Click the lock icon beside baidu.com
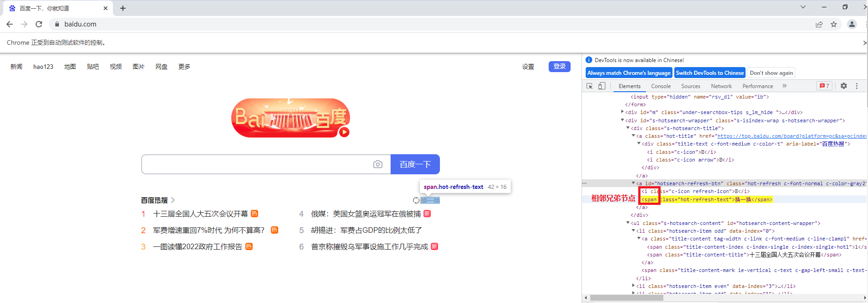 coord(57,24)
